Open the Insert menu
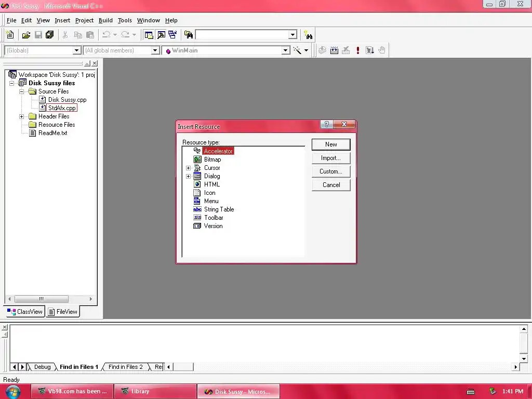The image size is (532, 399). point(62,20)
